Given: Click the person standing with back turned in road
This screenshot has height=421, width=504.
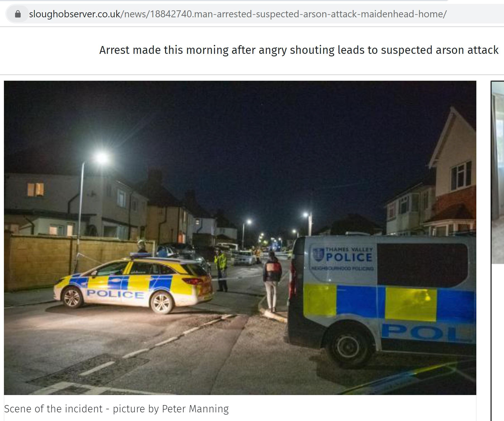Looking at the screenshot, I should click(x=272, y=282).
